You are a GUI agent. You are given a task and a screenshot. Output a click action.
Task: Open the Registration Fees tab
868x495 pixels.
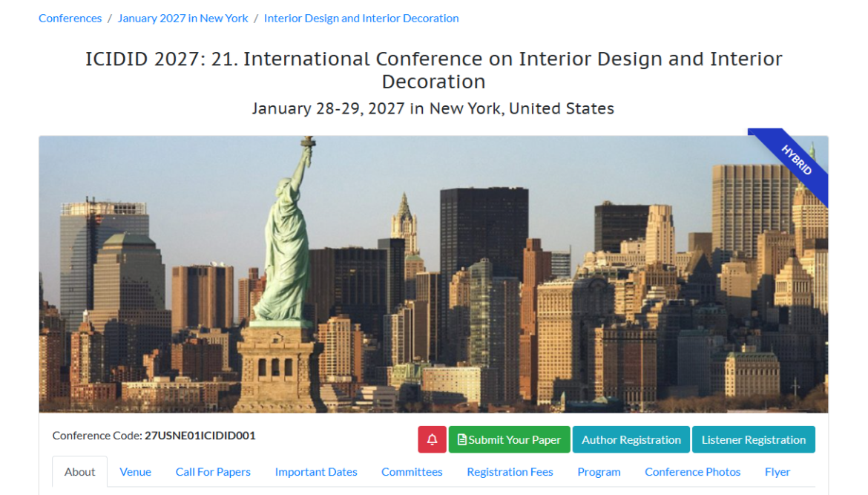tap(510, 472)
